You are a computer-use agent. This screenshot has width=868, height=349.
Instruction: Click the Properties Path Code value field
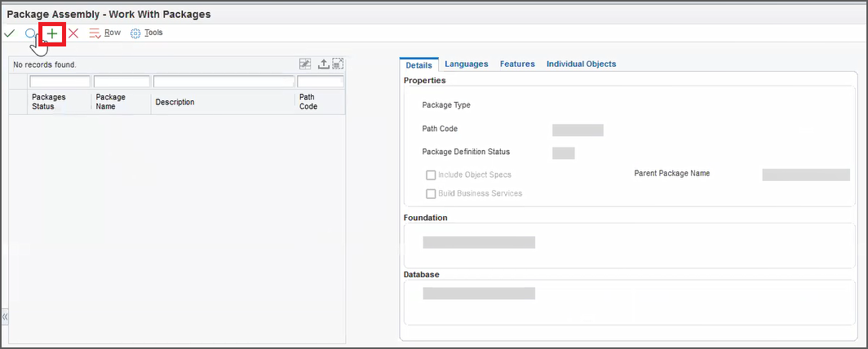pyautogui.click(x=578, y=130)
